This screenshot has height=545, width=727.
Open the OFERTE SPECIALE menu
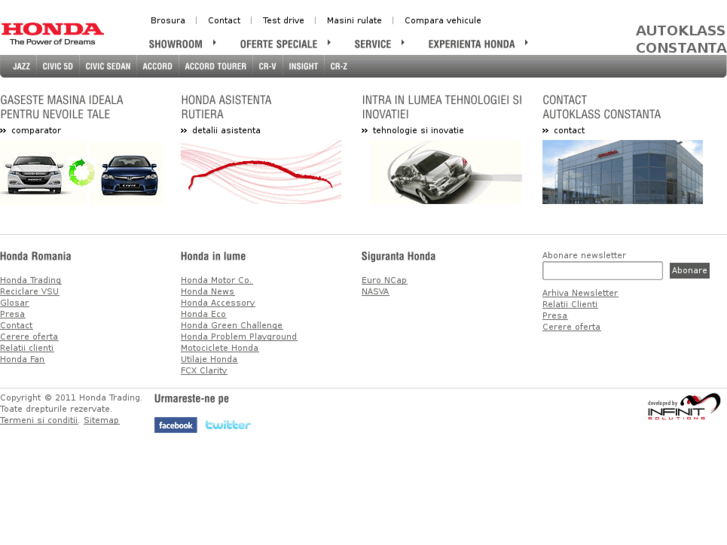point(279,44)
